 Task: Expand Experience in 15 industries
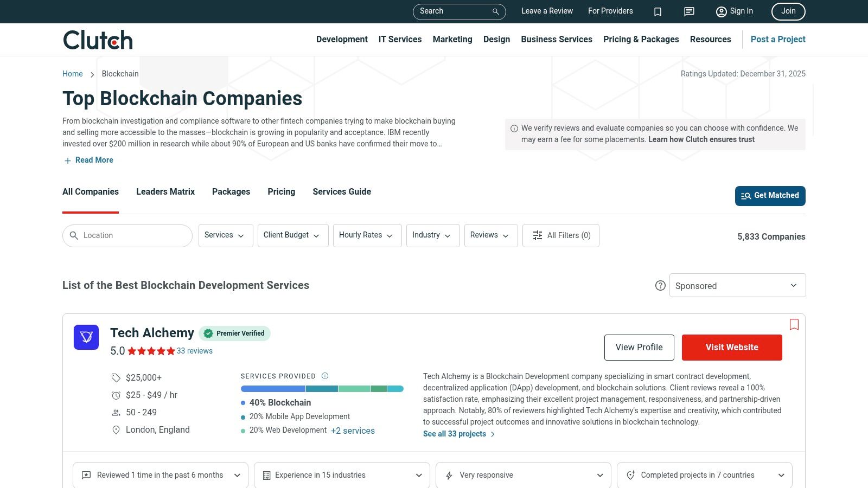click(342, 476)
